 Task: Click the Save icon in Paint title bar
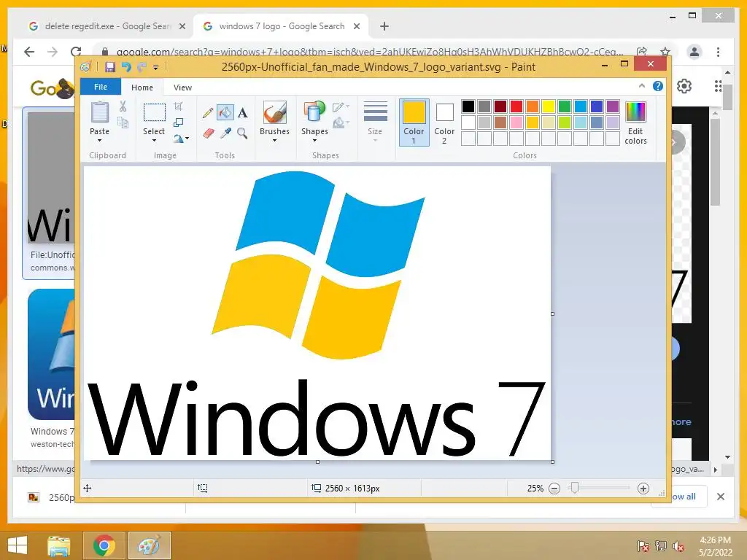pos(110,67)
